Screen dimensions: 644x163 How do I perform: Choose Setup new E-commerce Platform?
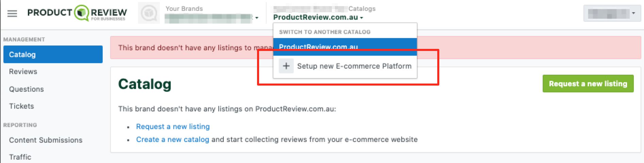(x=345, y=66)
